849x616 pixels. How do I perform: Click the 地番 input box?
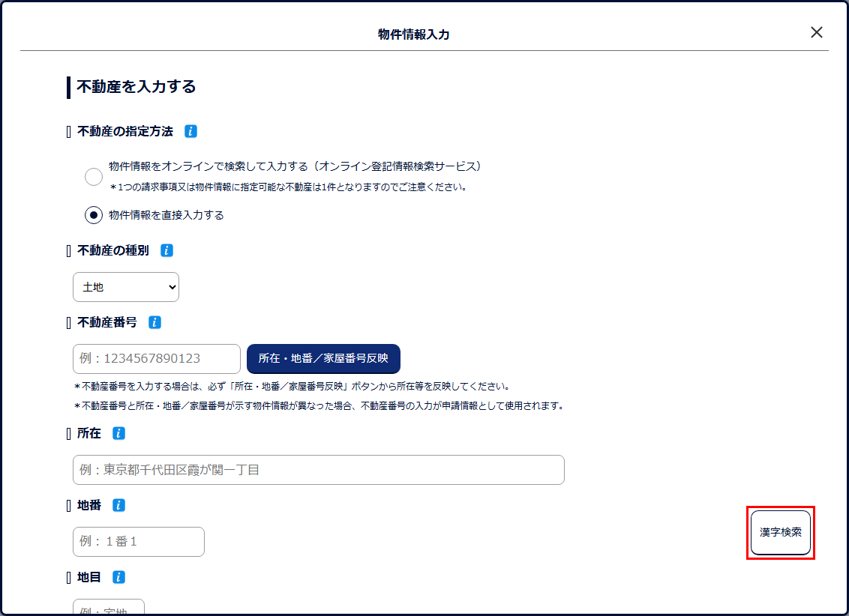(139, 542)
